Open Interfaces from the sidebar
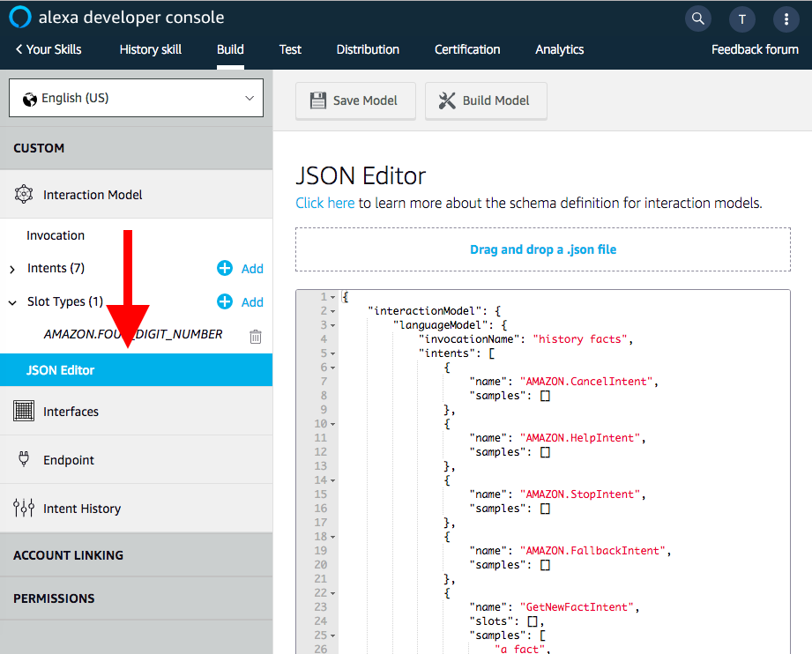This screenshot has width=812, height=654. click(x=71, y=412)
